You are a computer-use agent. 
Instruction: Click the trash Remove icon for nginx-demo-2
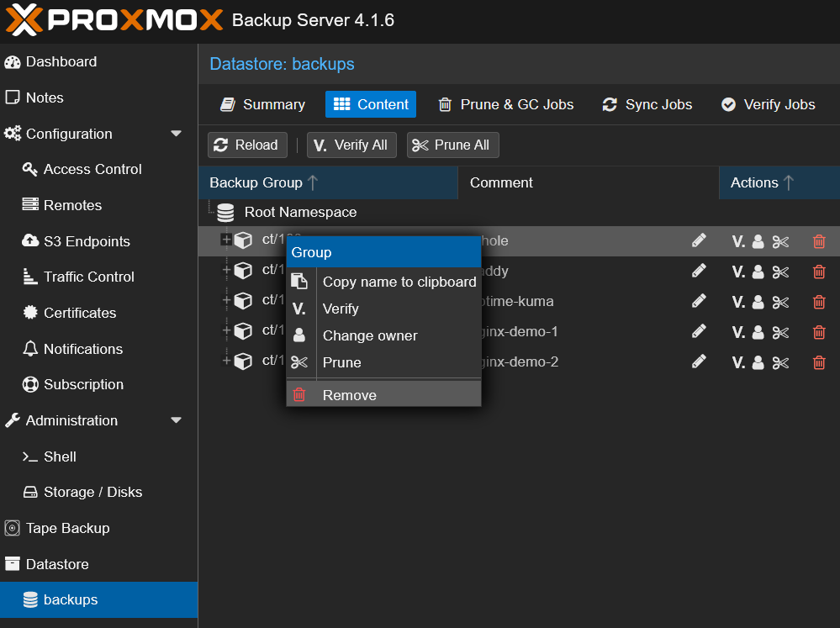tap(819, 361)
